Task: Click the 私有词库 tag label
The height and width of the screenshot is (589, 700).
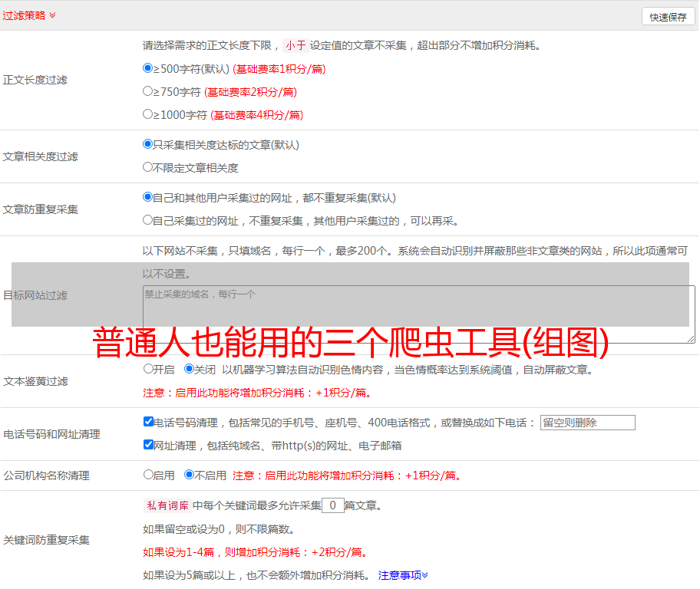Action: tap(166, 505)
